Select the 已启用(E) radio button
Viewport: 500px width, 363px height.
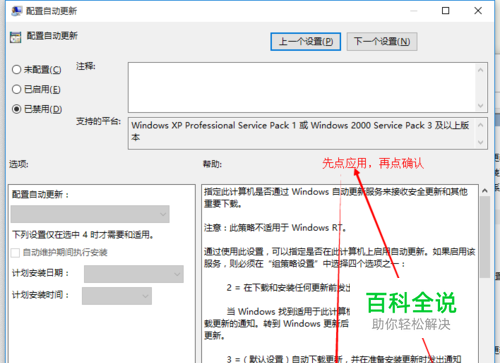pyautogui.click(x=16, y=89)
